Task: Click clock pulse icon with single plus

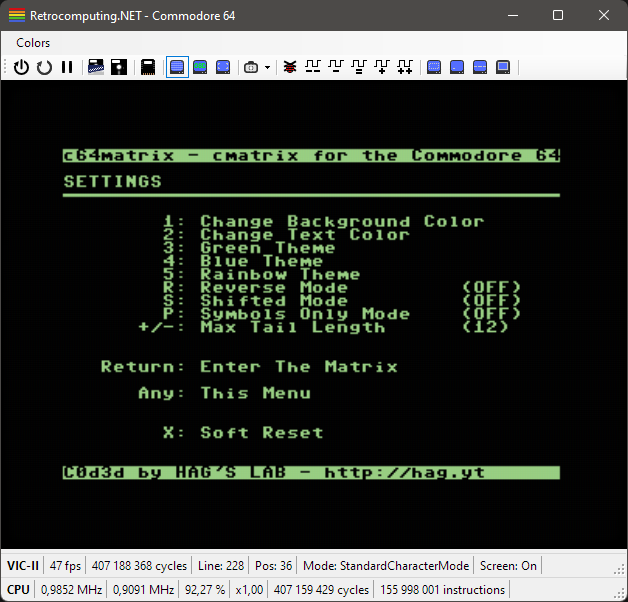Action: [382, 67]
